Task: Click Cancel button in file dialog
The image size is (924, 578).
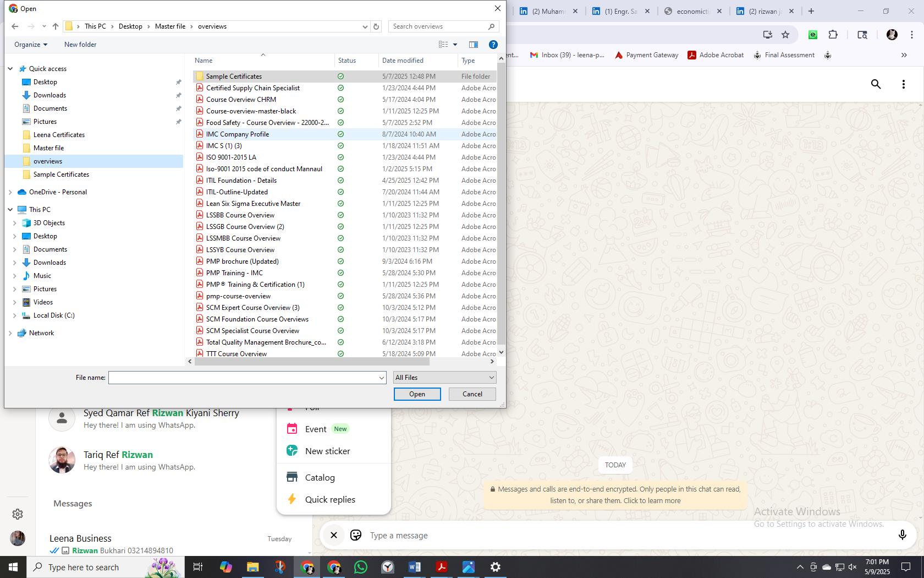Action: click(x=472, y=394)
